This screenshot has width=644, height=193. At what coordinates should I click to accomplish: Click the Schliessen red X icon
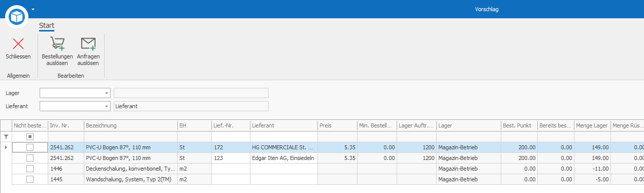18,44
